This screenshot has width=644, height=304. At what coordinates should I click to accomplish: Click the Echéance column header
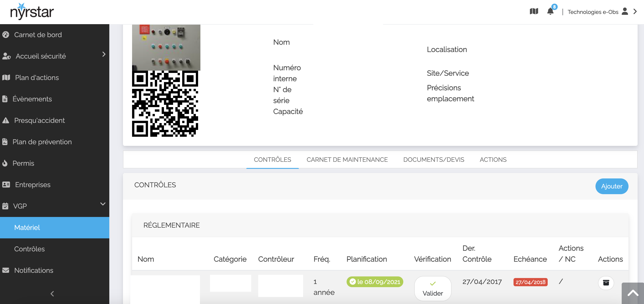[530, 259]
